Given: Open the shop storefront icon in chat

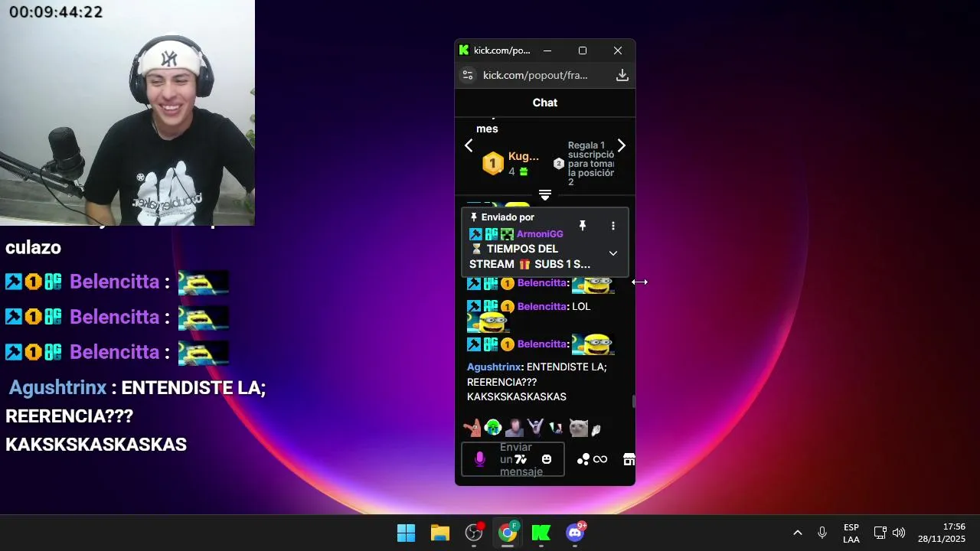Looking at the screenshot, I should 629,459.
